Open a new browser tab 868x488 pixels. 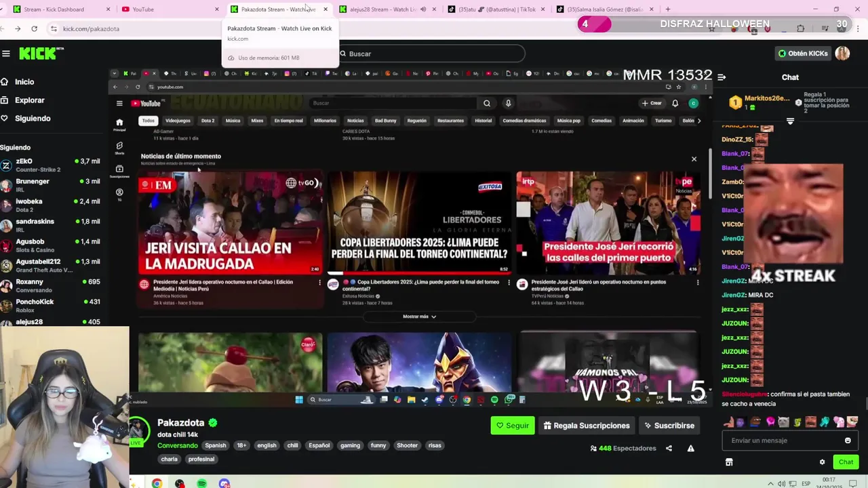pos(668,9)
